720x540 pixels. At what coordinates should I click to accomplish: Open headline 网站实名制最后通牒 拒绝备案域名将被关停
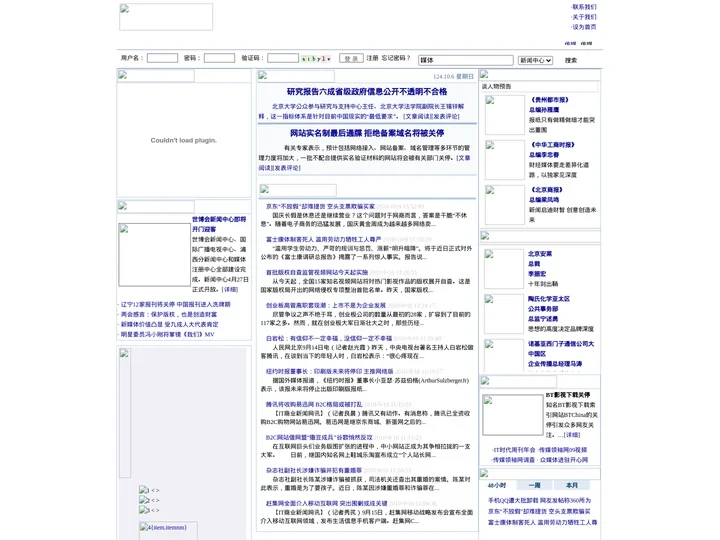[367, 133]
